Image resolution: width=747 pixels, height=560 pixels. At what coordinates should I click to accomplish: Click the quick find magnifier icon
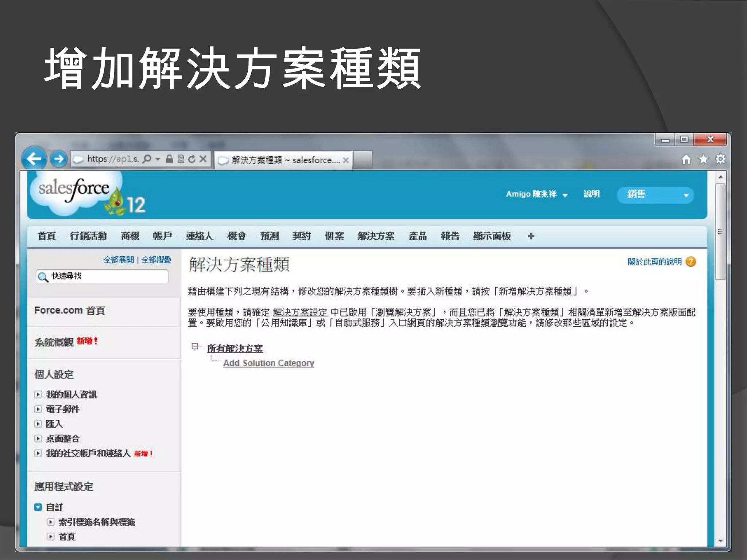tap(43, 277)
